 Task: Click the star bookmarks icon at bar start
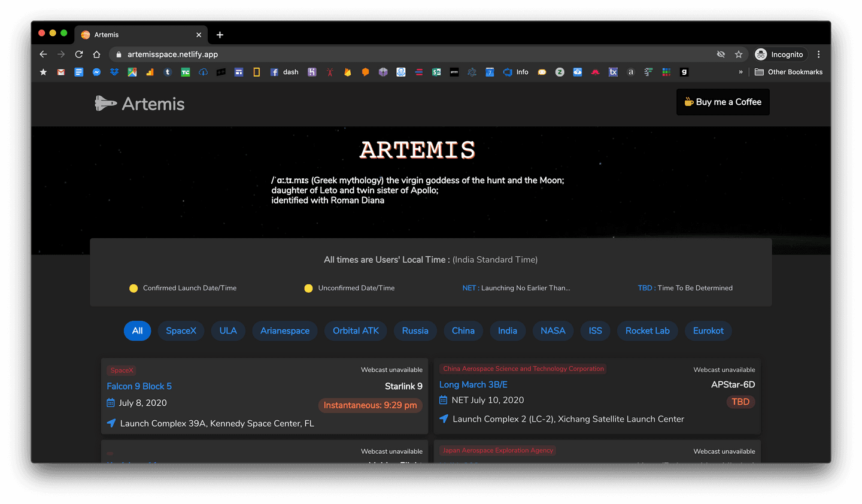[43, 72]
